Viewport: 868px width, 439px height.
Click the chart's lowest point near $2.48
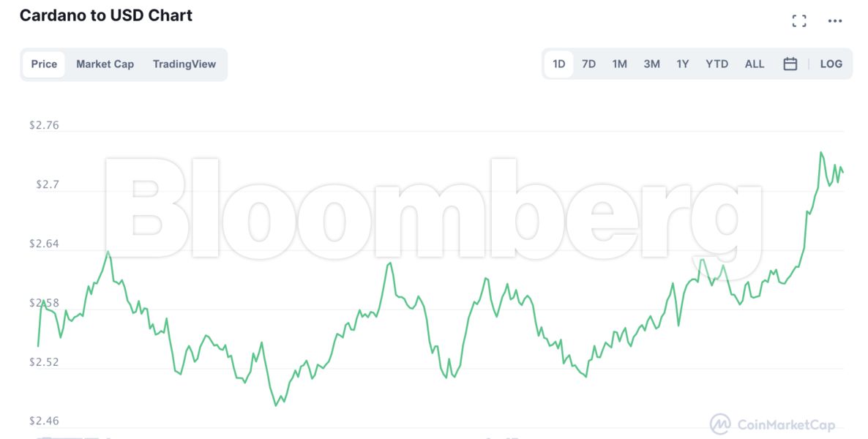click(x=275, y=405)
